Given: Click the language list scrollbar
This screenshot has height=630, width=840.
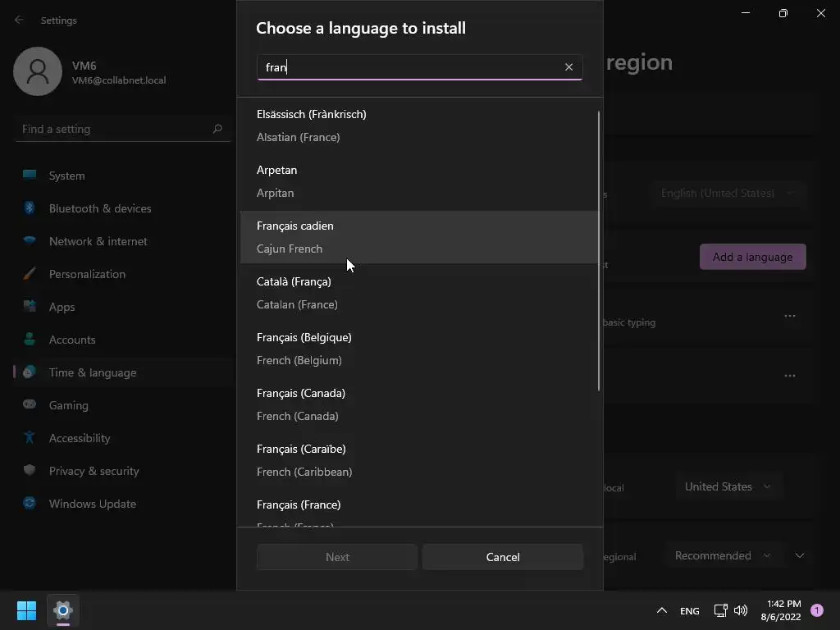Looking at the screenshot, I should pos(598,251).
